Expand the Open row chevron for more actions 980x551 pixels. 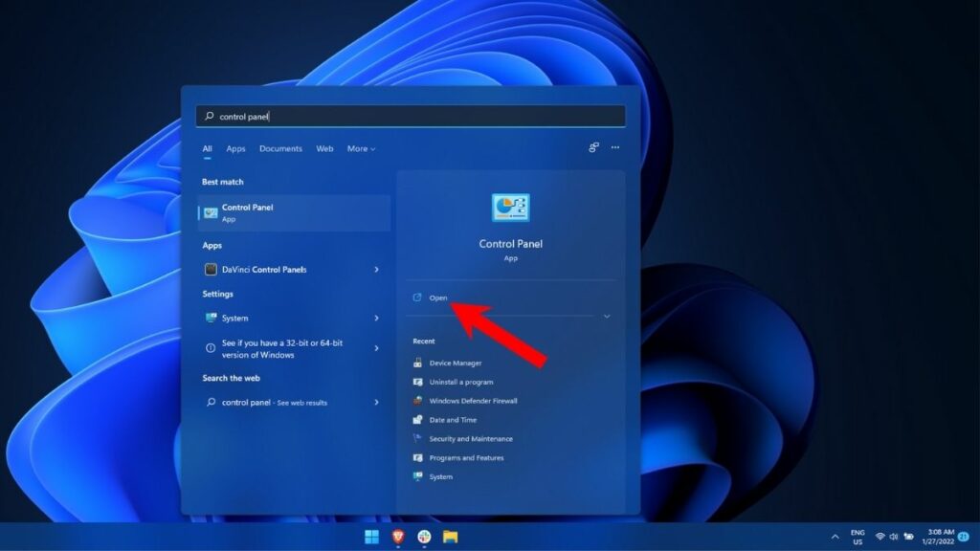click(607, 316)
